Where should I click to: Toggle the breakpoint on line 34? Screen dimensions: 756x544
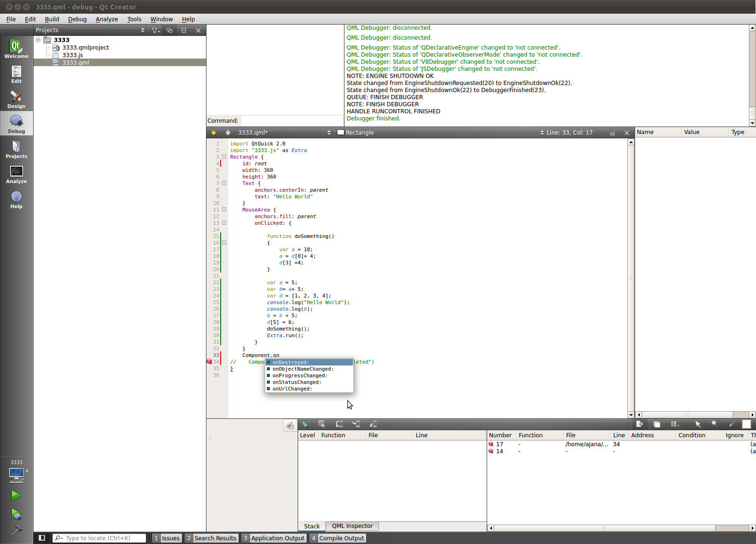click(x=209, y=362)
